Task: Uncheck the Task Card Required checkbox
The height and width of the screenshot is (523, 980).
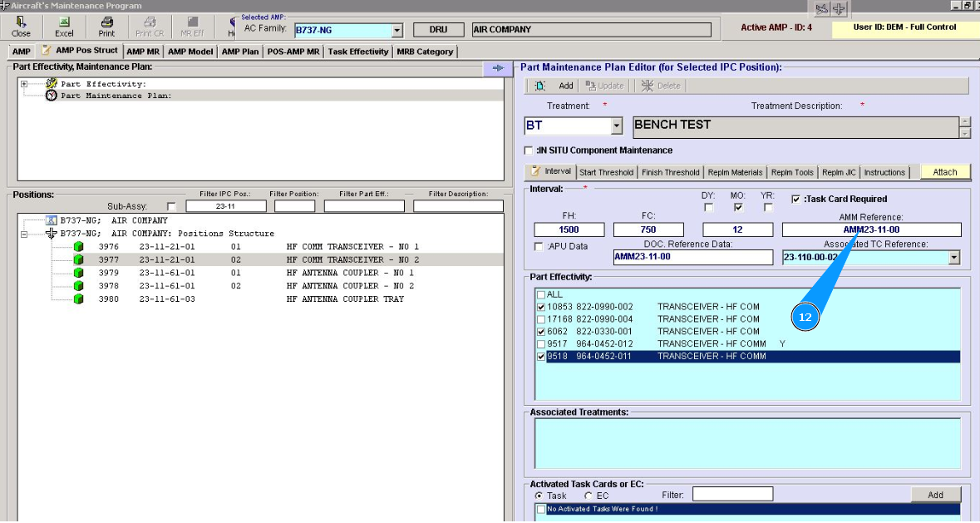Action: 796,200
